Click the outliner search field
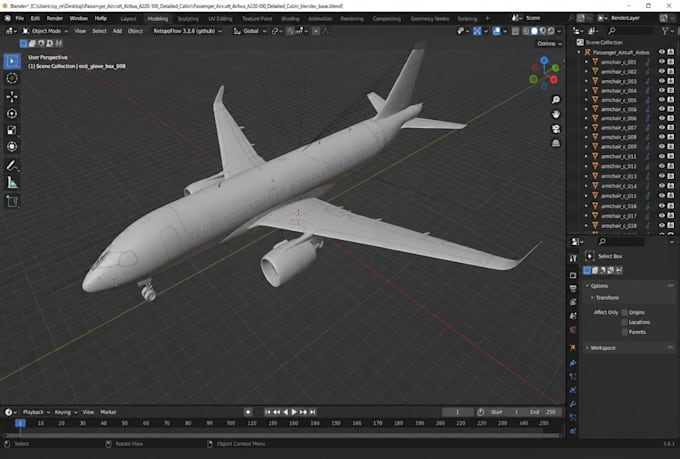680x459 pixels. click(x=629, y=31)
